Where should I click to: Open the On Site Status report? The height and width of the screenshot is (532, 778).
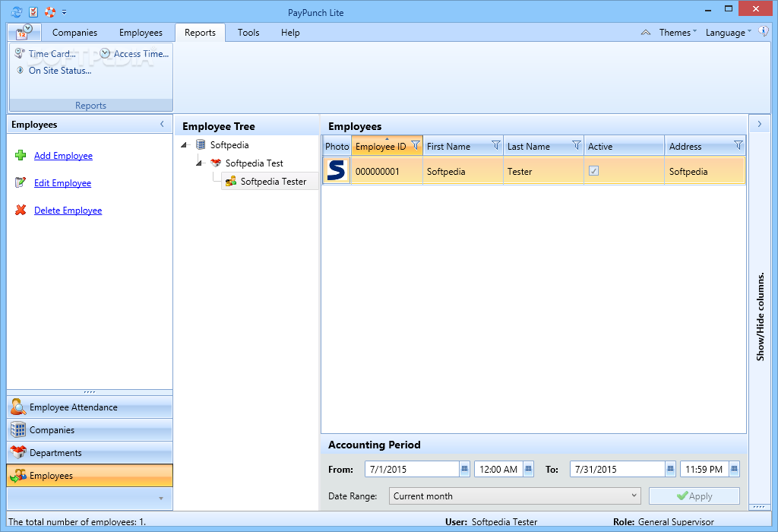point(54,71)
